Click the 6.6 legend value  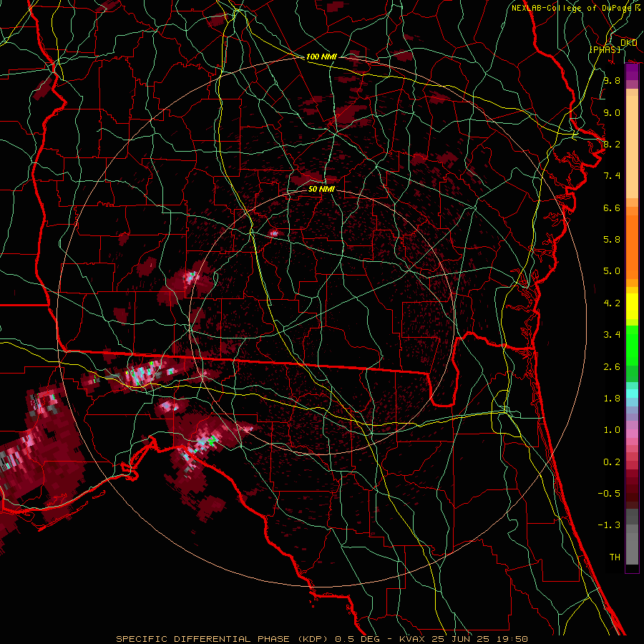point(612,208)
